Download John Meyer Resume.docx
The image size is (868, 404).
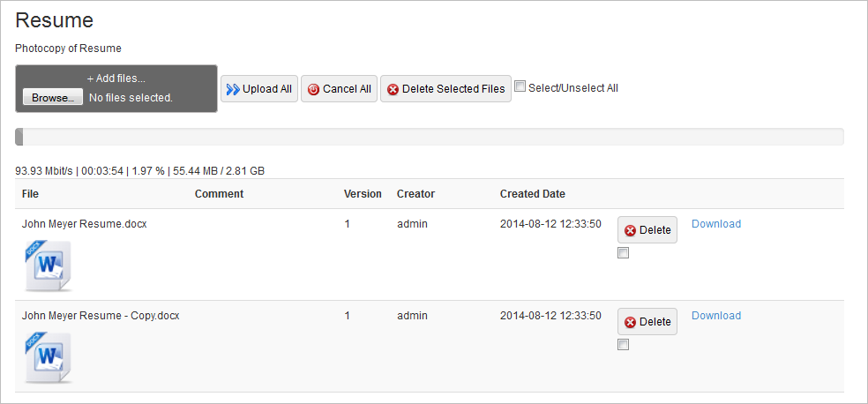(x=716, y=224)
